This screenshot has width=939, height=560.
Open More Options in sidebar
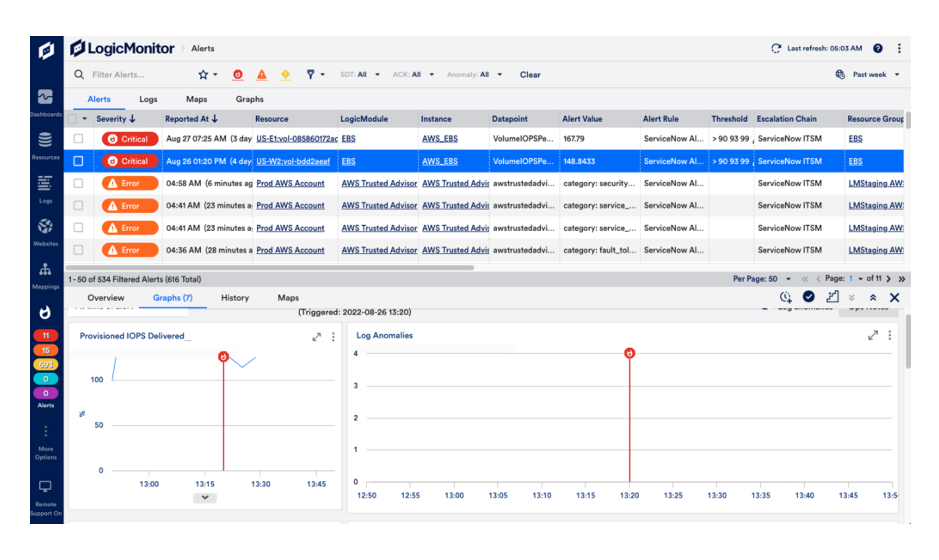pos(46,442)
